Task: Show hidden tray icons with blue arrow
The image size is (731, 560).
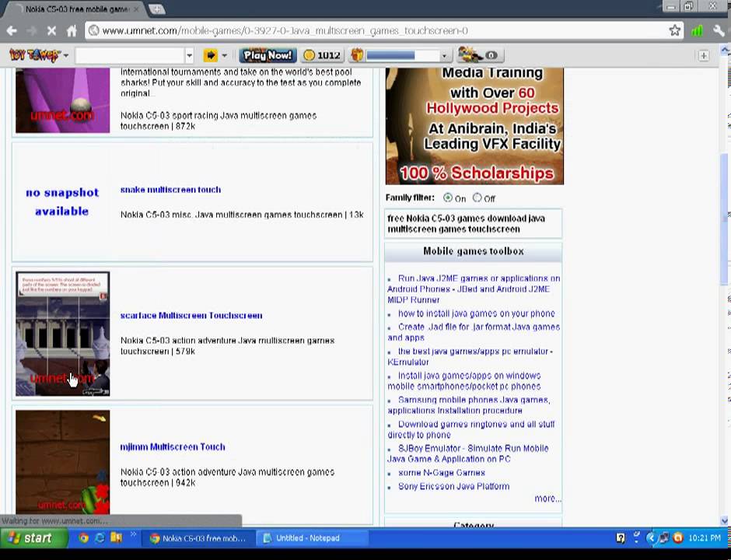Action: pyautogui.click(x=651, y=538)
